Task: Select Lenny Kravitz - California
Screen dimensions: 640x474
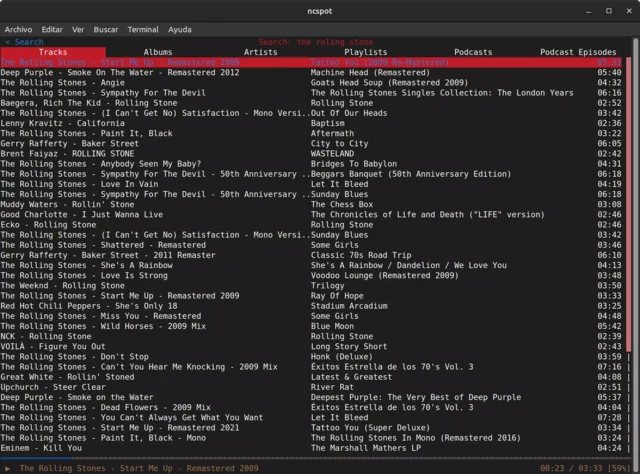Action: (x=311, y=123)
